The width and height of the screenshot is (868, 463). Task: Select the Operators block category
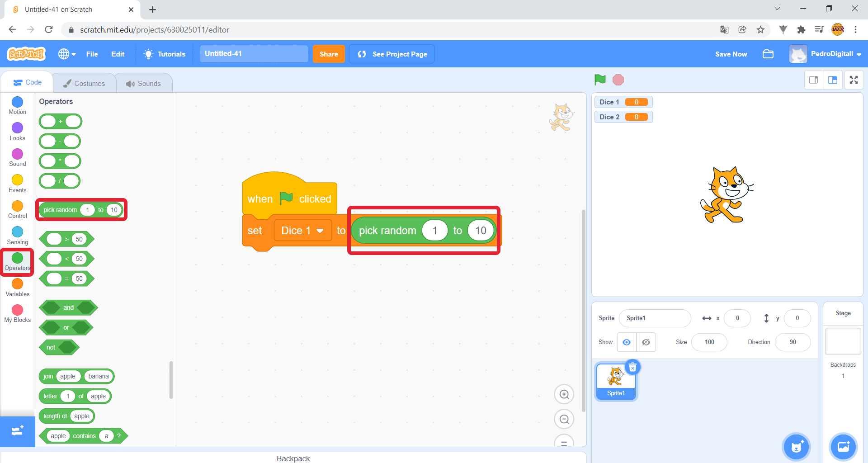point(18,262)
